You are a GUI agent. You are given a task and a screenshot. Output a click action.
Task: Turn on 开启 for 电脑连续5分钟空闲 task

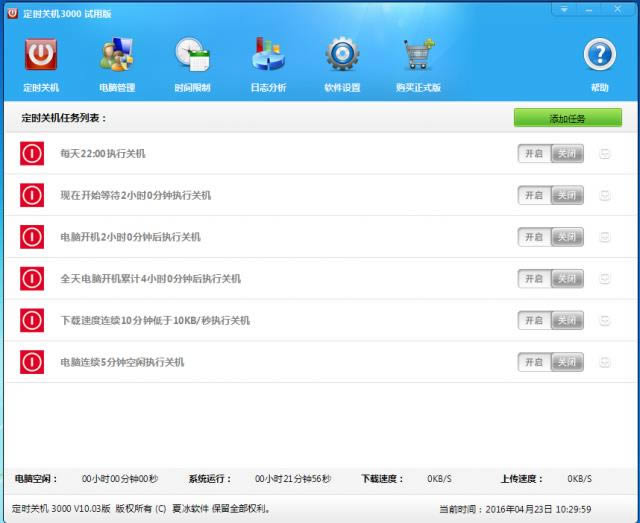click(x=534, y=362)
